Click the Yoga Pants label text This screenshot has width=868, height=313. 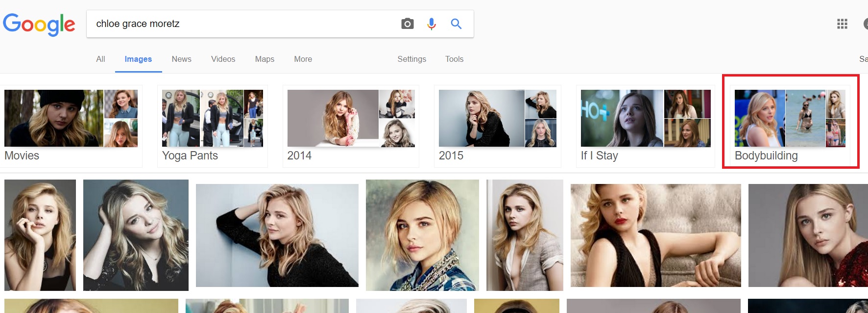point(190,156)
